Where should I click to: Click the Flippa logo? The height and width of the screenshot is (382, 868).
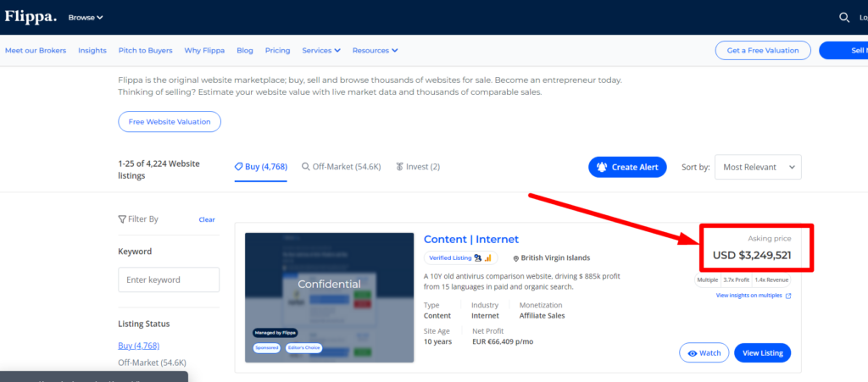click(31, 17)
